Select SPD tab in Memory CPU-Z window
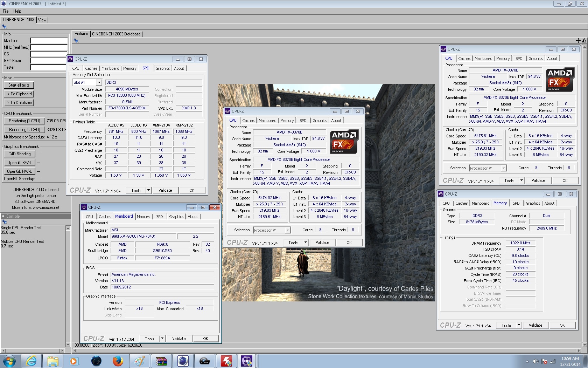 pos(516,203)
